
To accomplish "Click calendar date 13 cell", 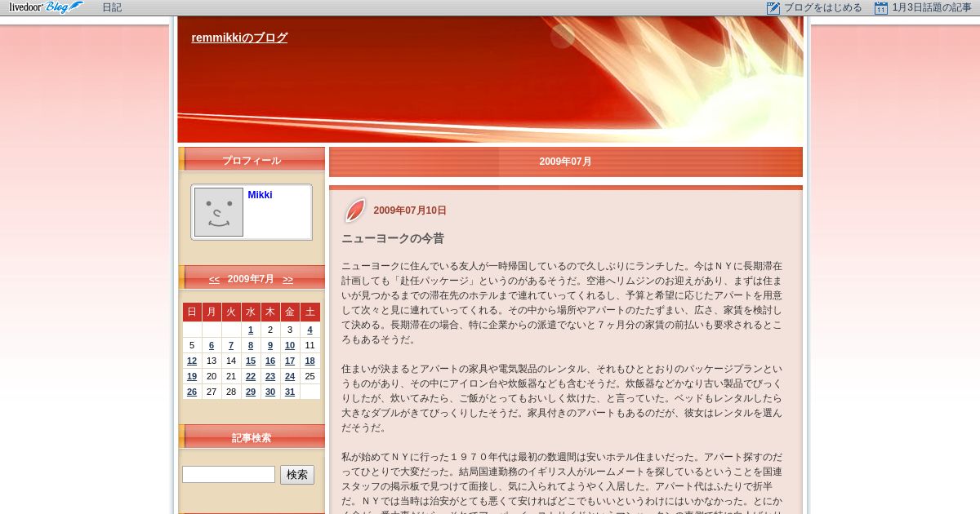I will point(212,361).
